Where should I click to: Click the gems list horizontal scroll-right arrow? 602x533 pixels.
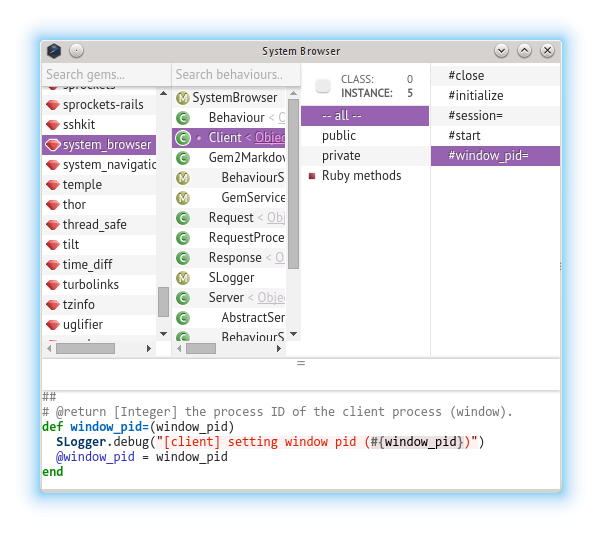point(149,349)
